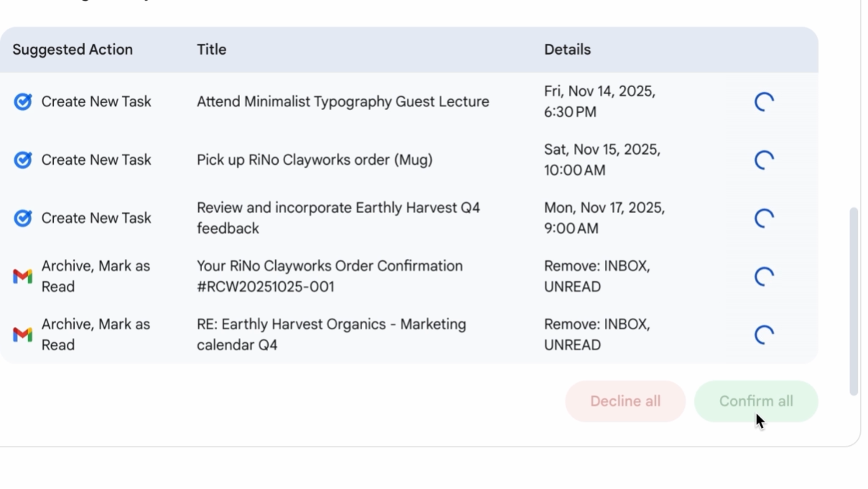This screenshot has width=868, height=489.
Task: Click Gmail icon for Earthly Harvest Marketing row
Action: coord(23,334)
